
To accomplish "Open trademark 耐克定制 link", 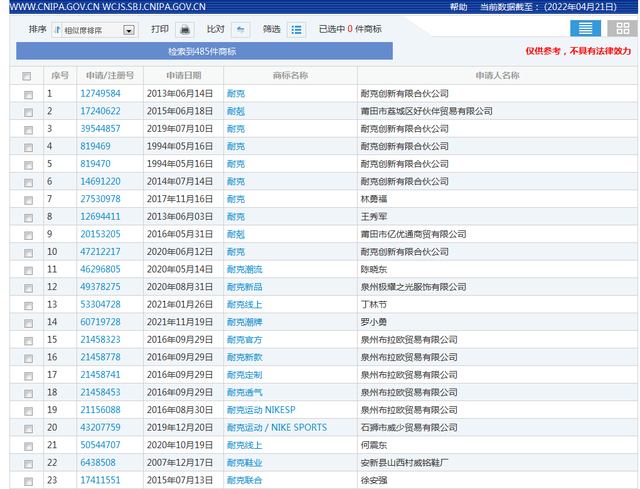I will [x=244, y=375].
